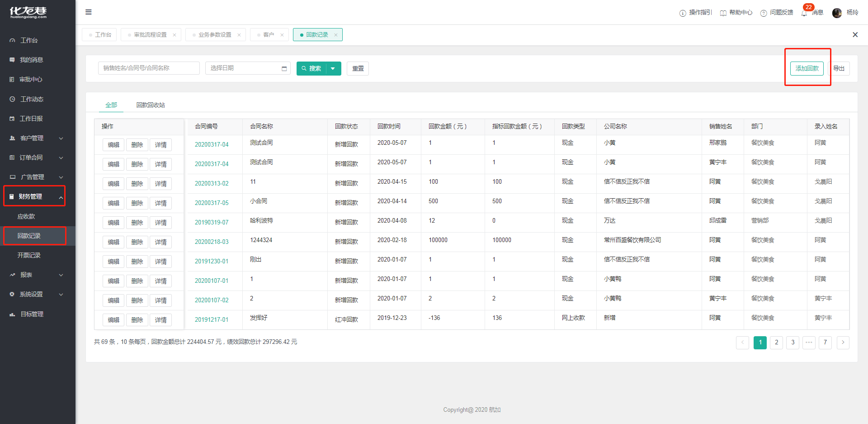Open contract link 20200313-02
The image size is (868, 424).
pos(212,184)
